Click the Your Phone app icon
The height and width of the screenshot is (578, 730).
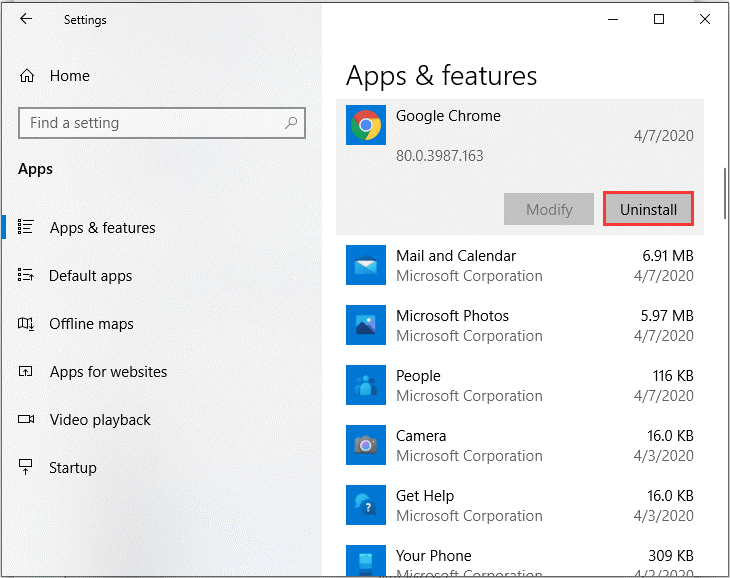pyautogui.click(x=366, y=561)
